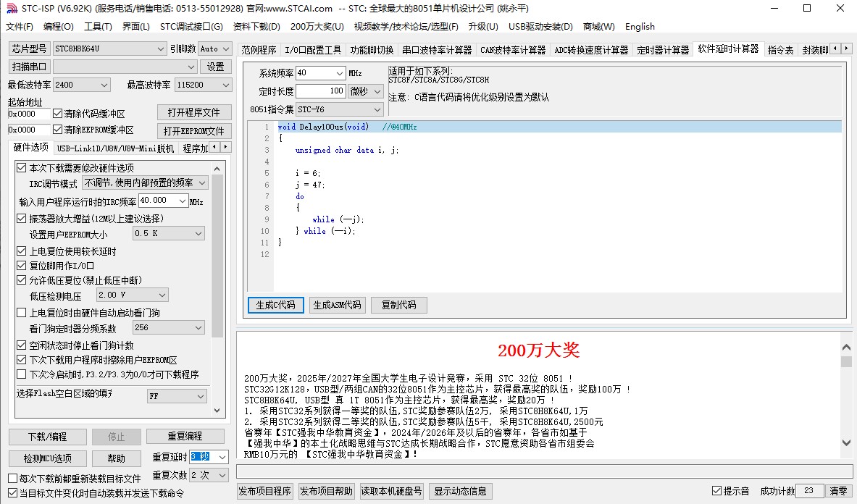
Task: Click 打开程序文件 button
Action: point(194,112)
